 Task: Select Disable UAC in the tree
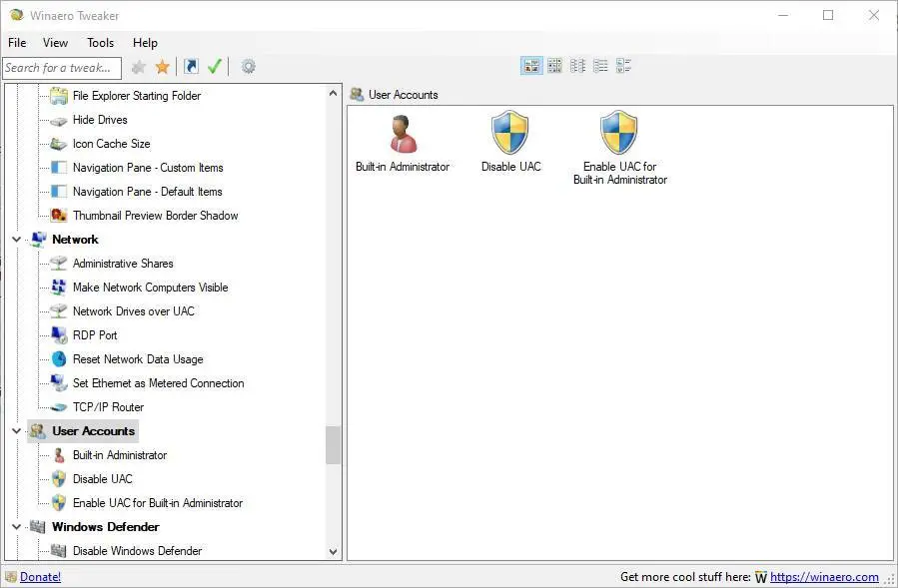click(102, 479)
